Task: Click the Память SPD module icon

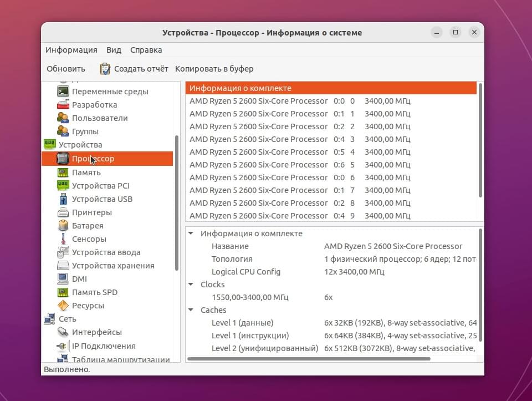Action: click(63, 292)
